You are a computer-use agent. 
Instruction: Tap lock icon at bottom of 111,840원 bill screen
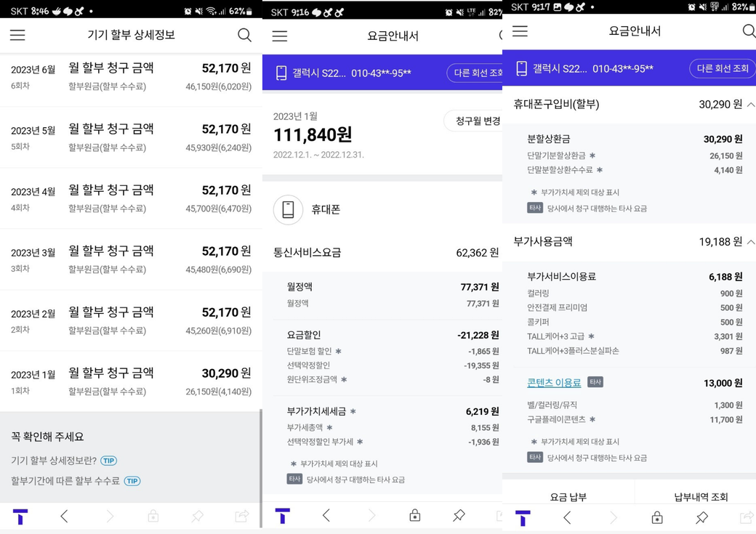[414, 516]
